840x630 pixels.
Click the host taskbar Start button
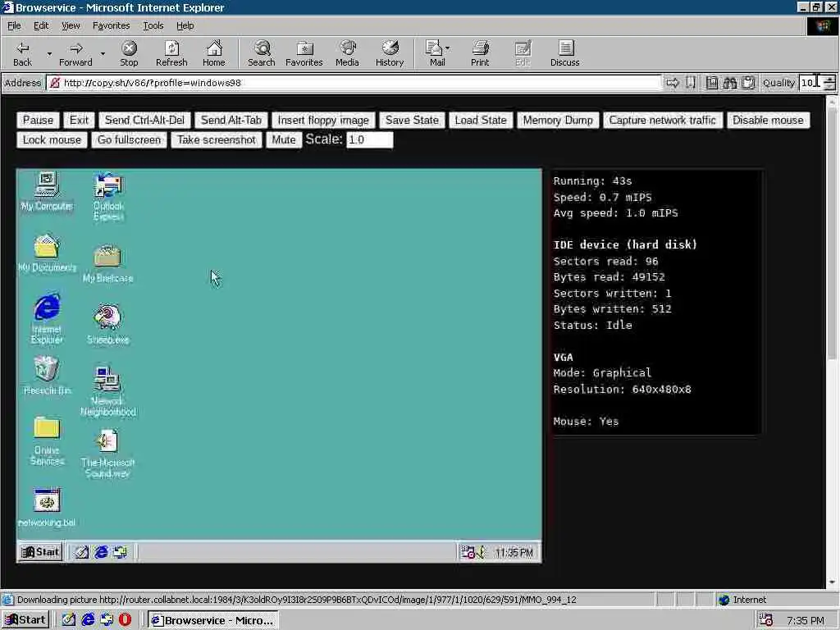25,620
